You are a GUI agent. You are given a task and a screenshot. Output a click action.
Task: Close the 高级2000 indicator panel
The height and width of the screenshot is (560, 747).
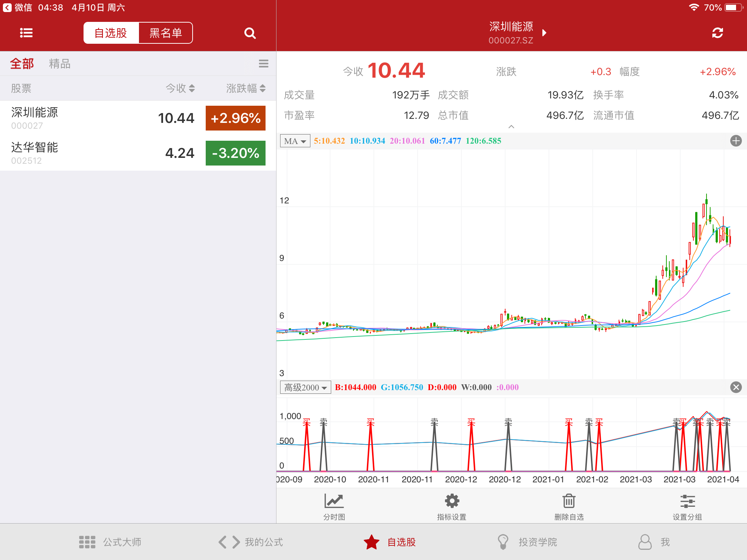[736, 387]
